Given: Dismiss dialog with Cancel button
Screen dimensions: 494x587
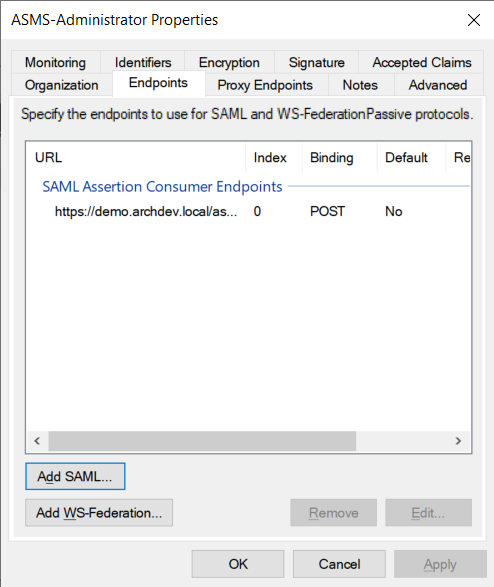Looking at the screenshot, I should (x=339, y=564).
